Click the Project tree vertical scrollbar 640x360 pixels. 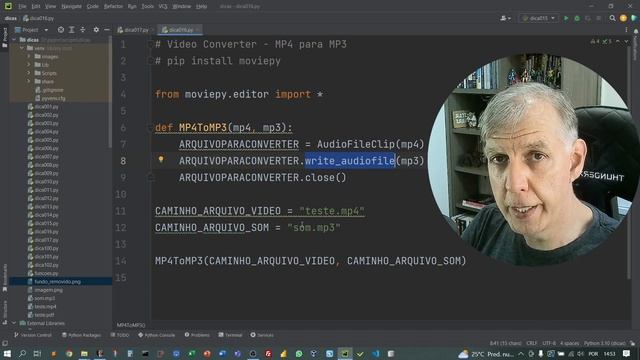click(110, 92)
